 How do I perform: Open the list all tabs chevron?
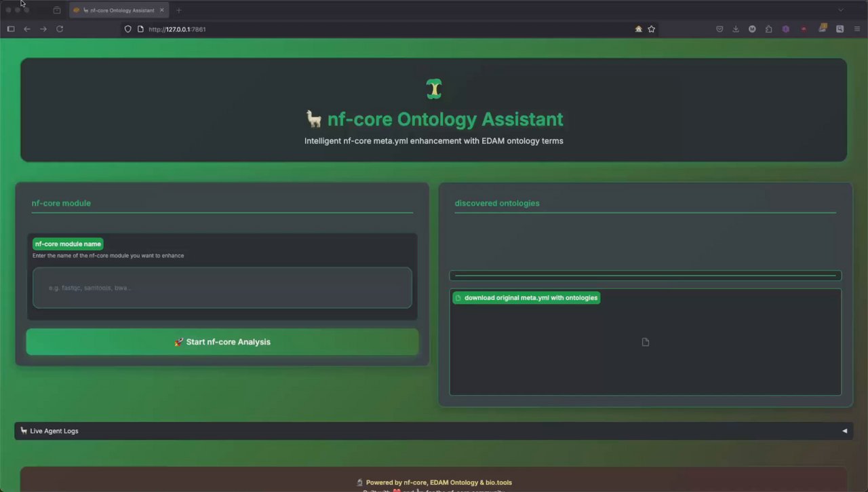point(841,10)
